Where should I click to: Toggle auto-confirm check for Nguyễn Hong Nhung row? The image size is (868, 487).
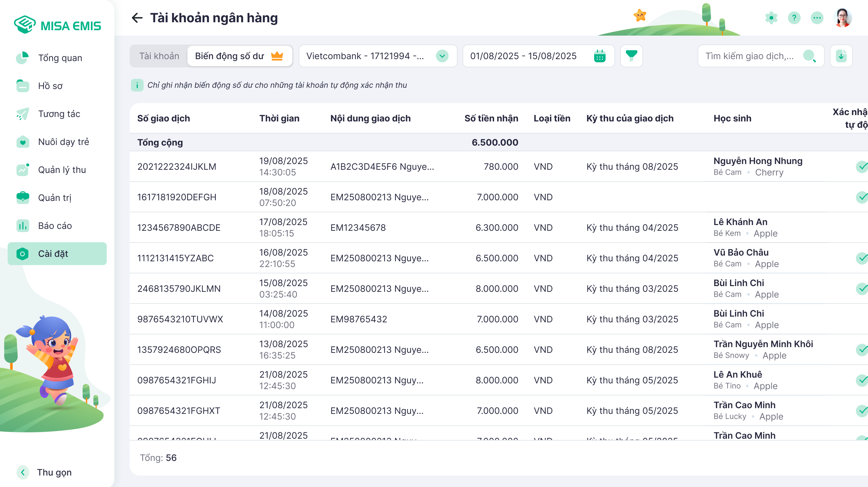[x=862, y=167]
